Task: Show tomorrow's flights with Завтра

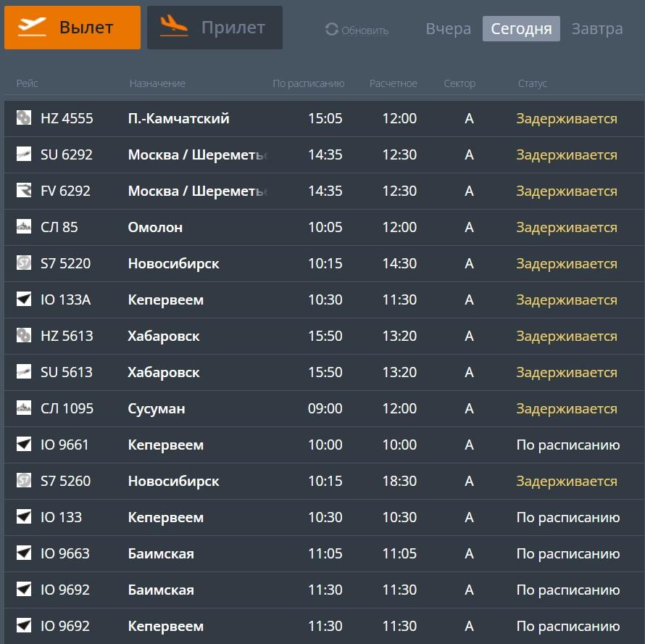Action: point(597,29)
